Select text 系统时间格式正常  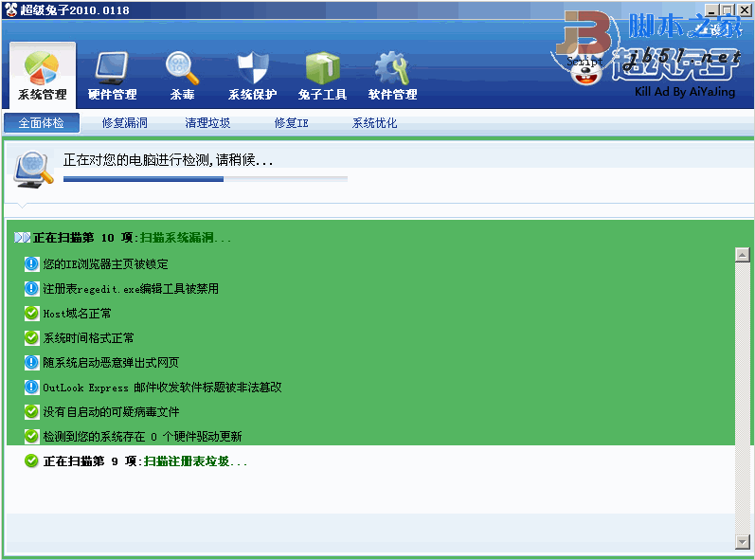click(x=89, y=338)
